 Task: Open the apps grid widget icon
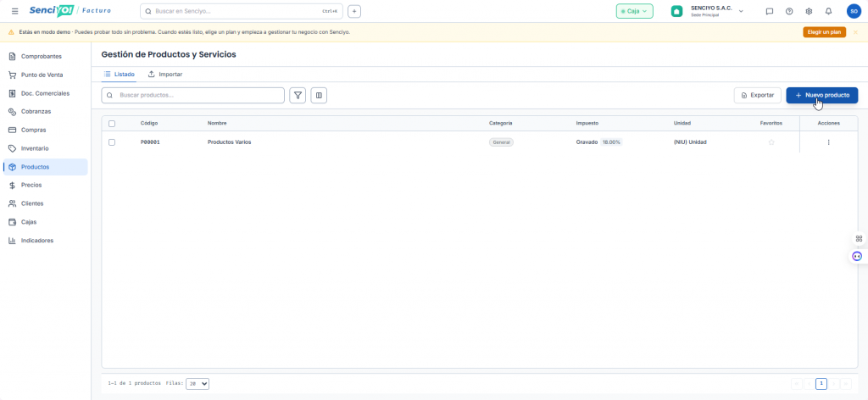click(x=859, y=238)
